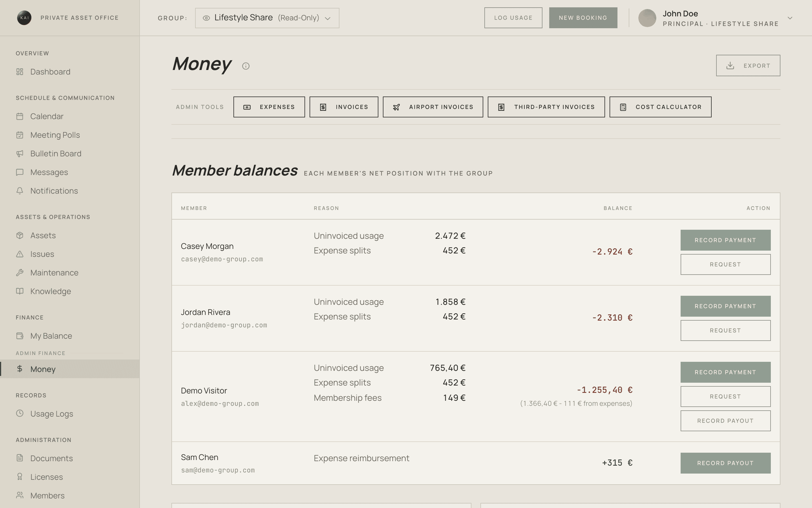812x508 pixels.
Task: Start a New Booking
Action: tap(583, 18)
